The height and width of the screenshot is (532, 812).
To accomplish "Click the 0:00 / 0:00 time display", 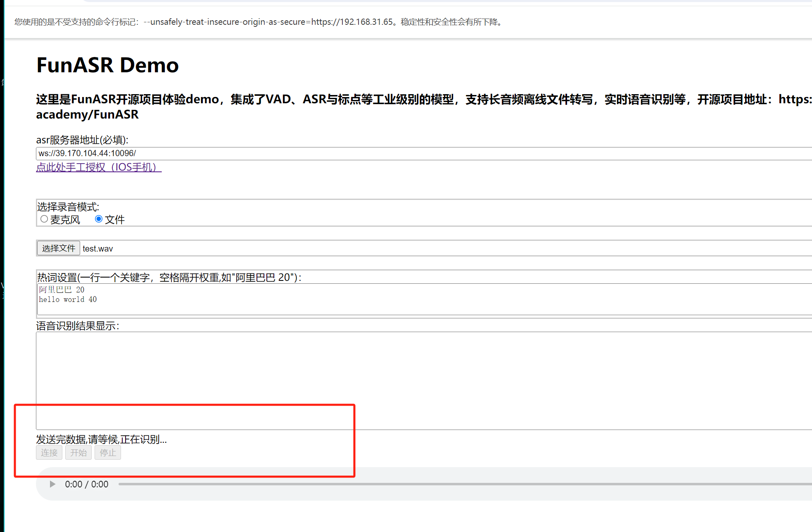I will coord(87,484).
